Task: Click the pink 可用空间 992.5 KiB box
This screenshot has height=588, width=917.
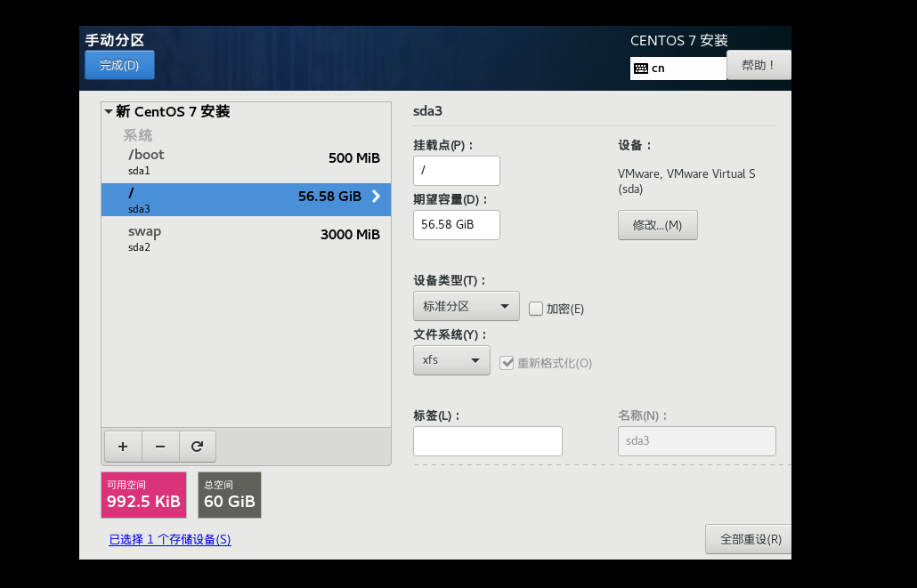Action: pos(144,495)
